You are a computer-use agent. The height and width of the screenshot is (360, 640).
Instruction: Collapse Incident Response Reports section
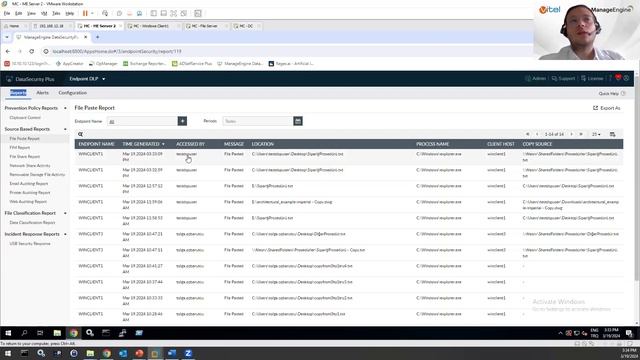coord(65,234)
